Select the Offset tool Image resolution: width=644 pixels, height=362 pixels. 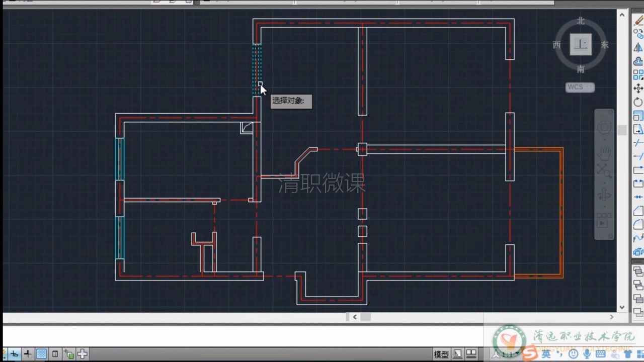click(x=638, y=61)
